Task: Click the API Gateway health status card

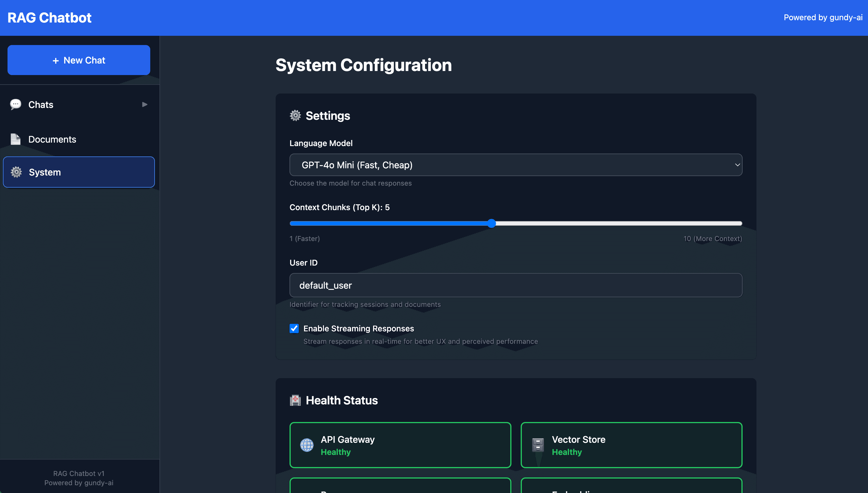Action: click(400, 445)
